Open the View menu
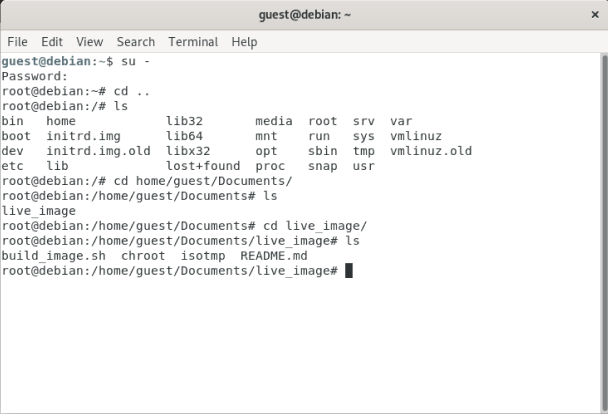Screen dimensions: 608x414 pos(90,42)
